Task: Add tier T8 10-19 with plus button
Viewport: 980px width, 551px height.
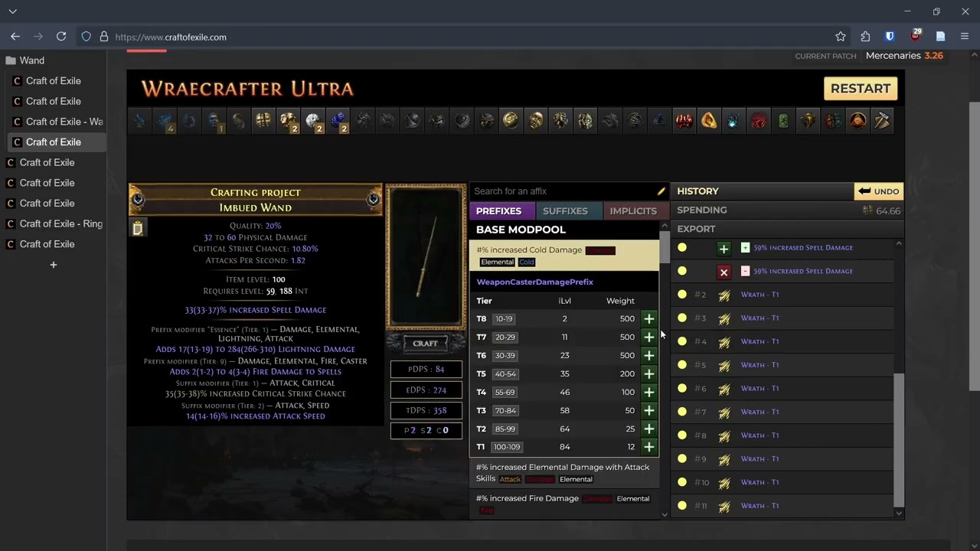Action: pos(648,318)
